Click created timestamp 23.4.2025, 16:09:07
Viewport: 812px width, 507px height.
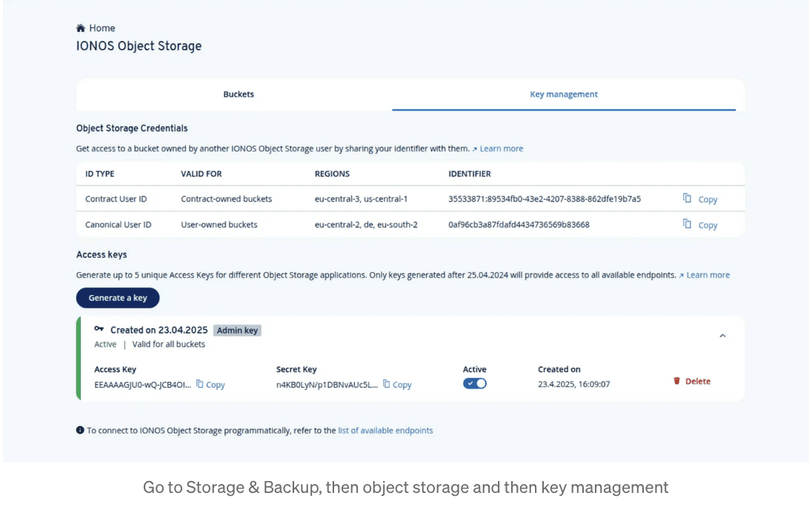tap(573, 384)
